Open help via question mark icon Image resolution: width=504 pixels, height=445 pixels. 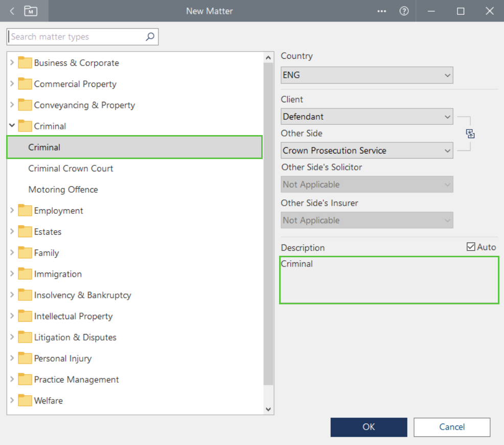click(x=404, y=11)
